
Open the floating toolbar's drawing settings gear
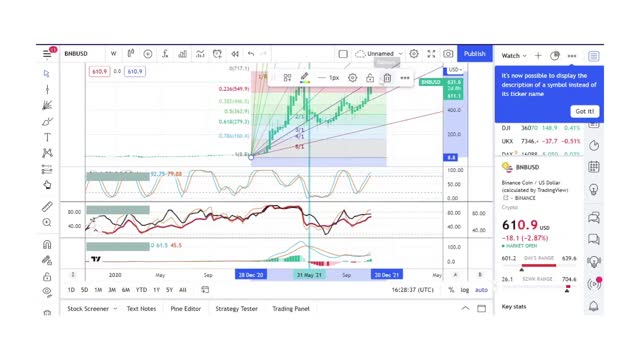click(352, 78)
